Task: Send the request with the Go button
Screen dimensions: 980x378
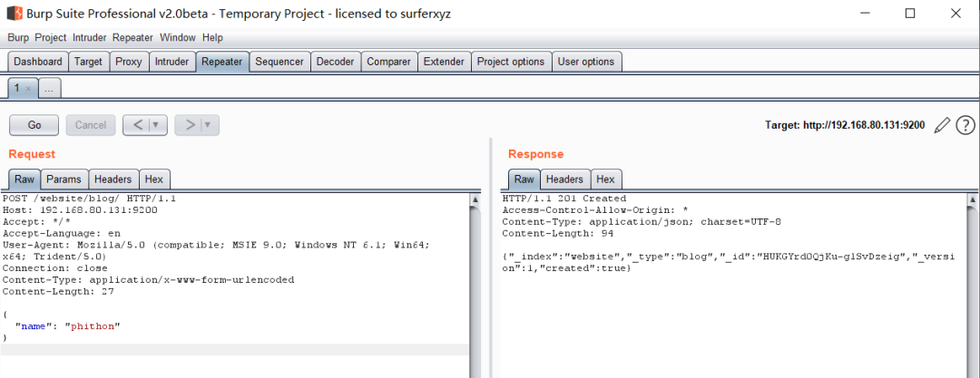Action: pyautogui.click(x=34, y=125)
